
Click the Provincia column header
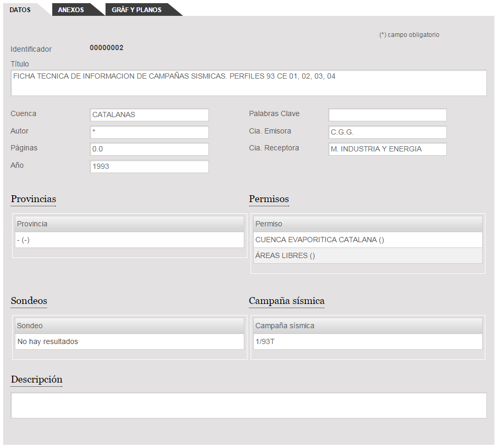pyautogui.click(x=129, y=224)
